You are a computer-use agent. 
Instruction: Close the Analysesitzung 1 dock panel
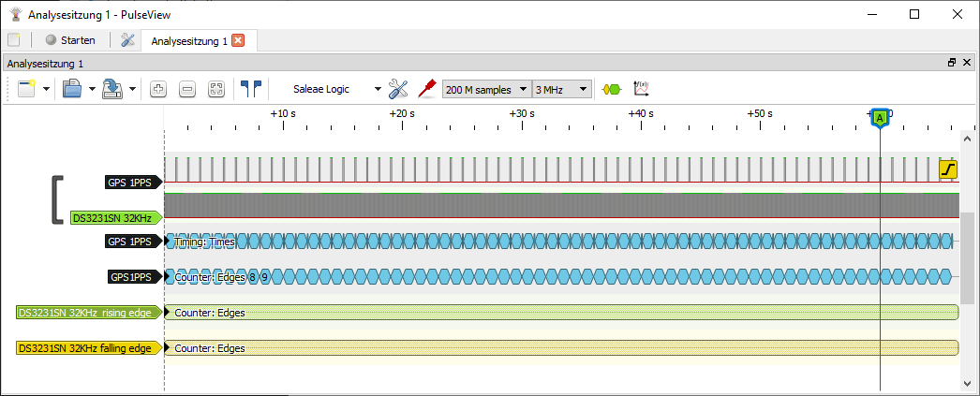(x=967, y=63)
